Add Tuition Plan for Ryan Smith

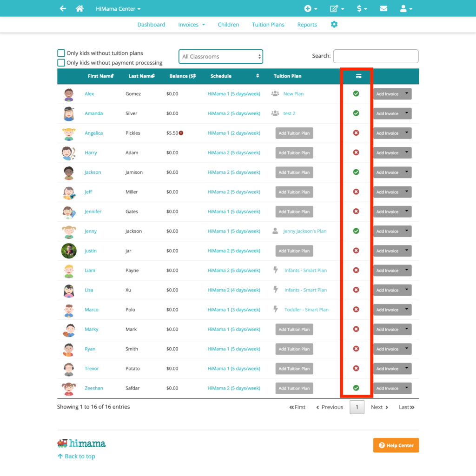[x=294, y=349]
